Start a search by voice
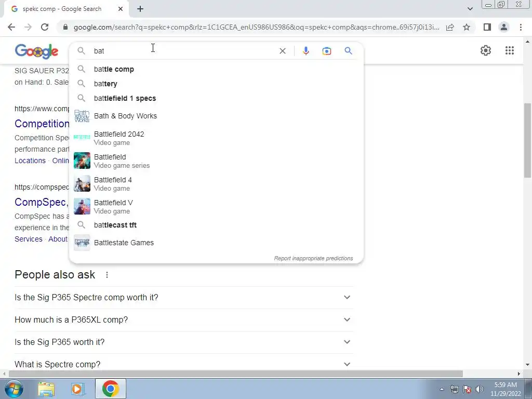 (x=305, y=51)
